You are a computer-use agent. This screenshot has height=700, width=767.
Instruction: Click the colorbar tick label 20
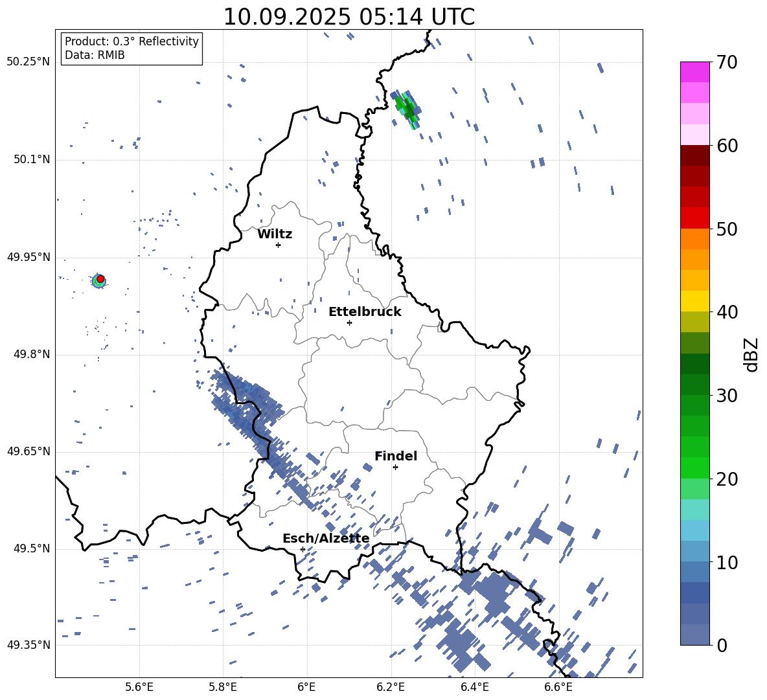(x=727, y=479)
